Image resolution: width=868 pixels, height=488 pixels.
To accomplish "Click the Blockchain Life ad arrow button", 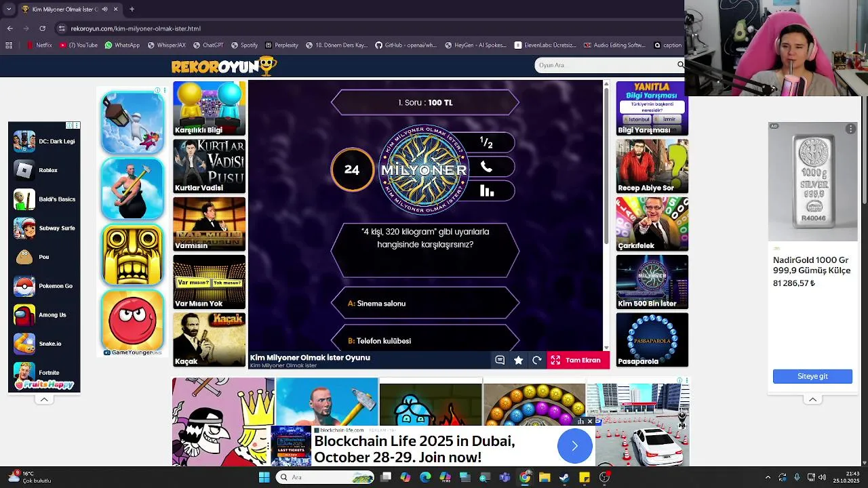I will tap(574, 446).
